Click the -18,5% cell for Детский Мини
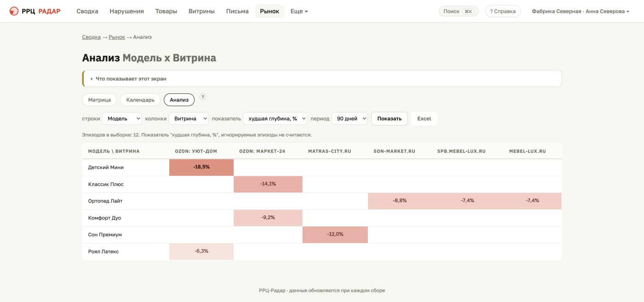Screen dimensions: 644x302 201,167
